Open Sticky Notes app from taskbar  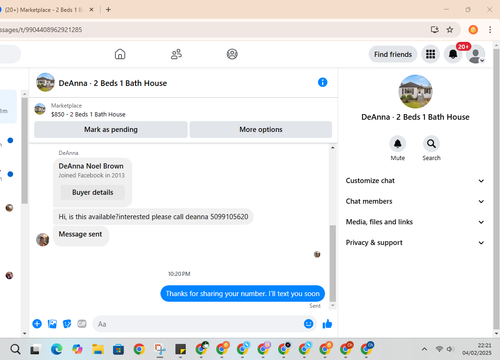tap(180, 349)
